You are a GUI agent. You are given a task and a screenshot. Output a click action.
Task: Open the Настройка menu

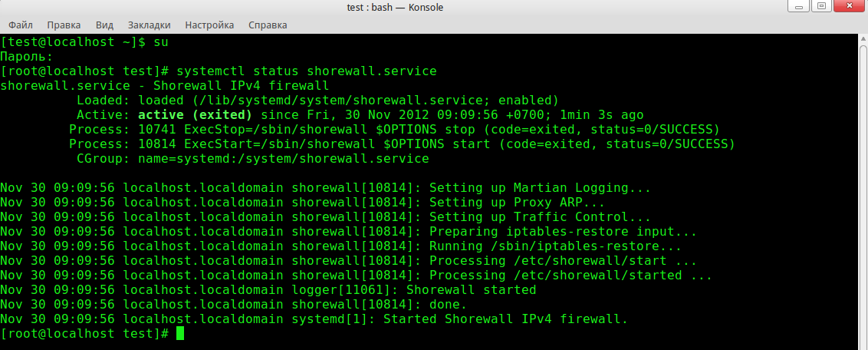210,25
